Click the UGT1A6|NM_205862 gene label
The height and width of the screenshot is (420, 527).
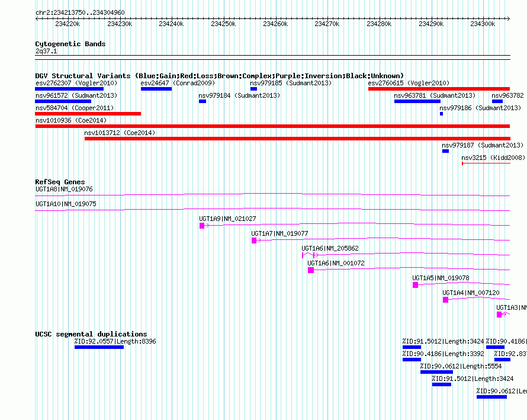tap(330, 248)
